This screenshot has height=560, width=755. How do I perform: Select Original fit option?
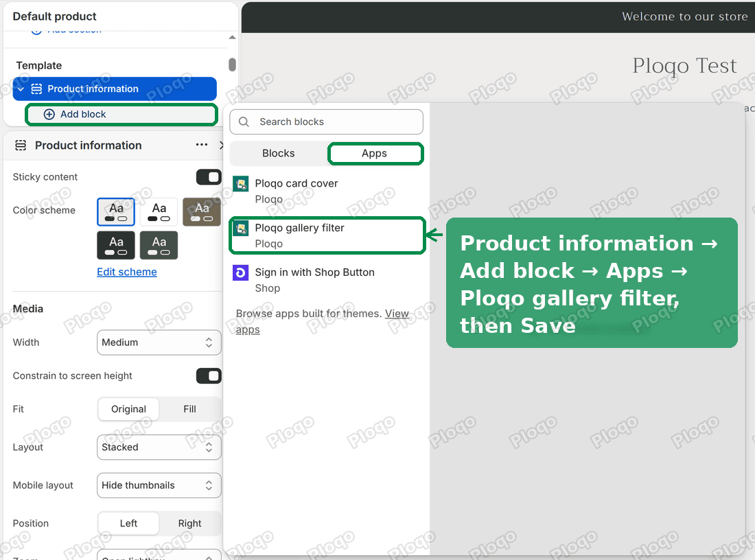coord(128,409)
